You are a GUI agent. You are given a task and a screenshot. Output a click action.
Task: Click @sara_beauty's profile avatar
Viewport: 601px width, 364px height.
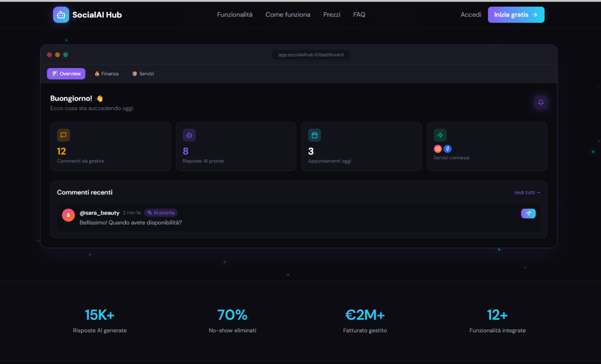coord(68,215)
